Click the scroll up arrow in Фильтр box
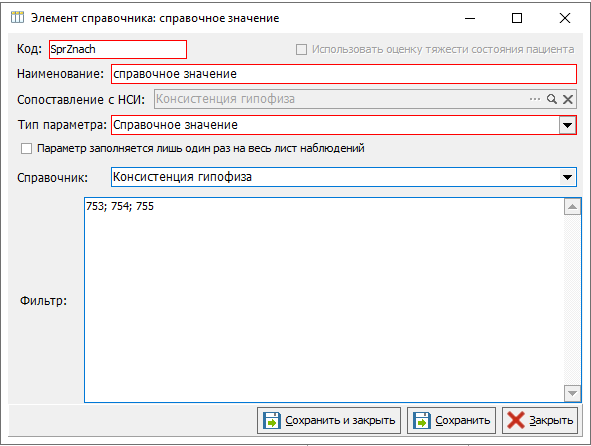Viewport: 591px width, 446px height. click(x=572, y=206)
